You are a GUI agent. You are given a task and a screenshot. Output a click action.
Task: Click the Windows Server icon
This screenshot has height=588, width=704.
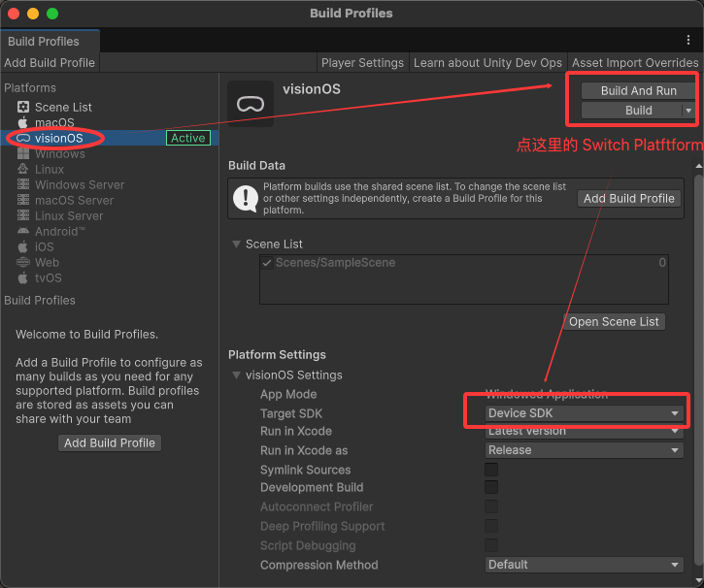coord(23,184)
